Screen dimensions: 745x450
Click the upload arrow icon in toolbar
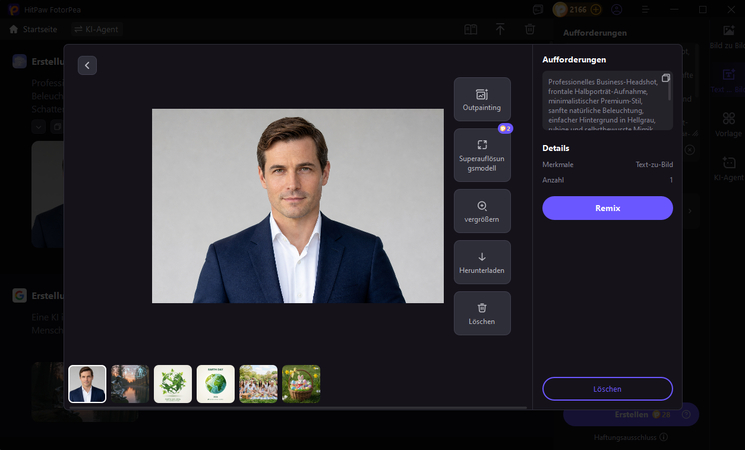(500, 29)
